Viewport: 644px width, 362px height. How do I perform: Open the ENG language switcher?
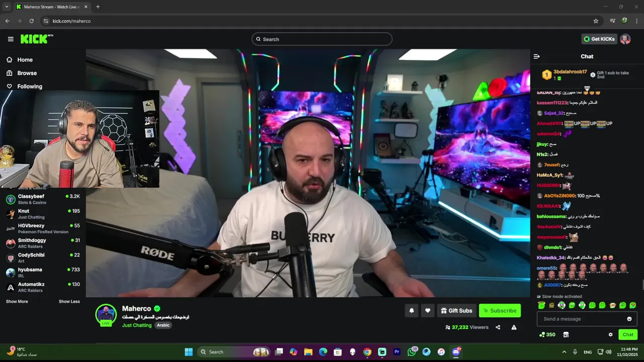coord(588,352)
